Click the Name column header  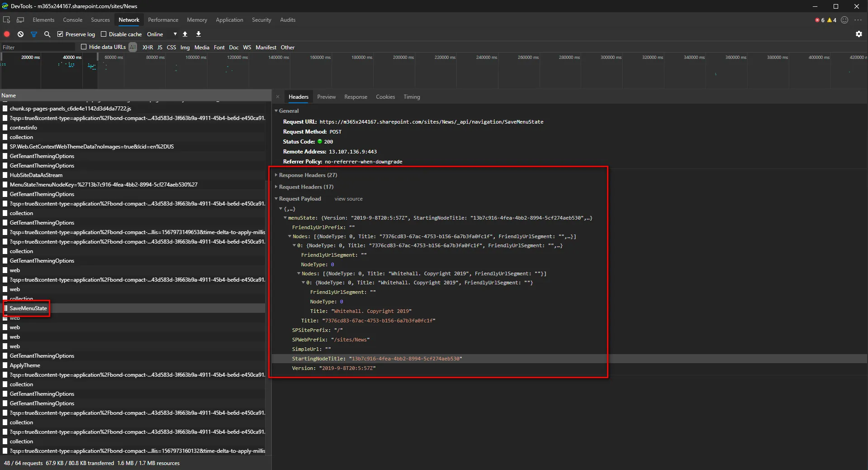(135, 96)
